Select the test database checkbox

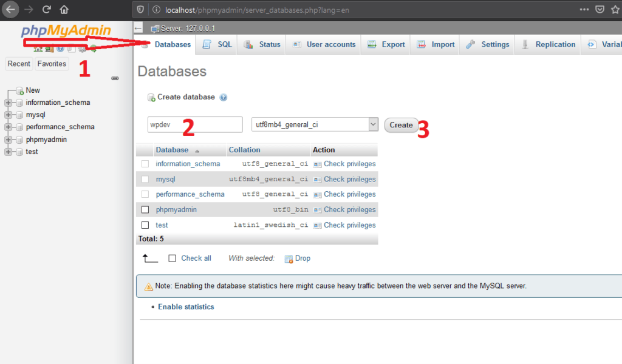[x=145, y=225]
